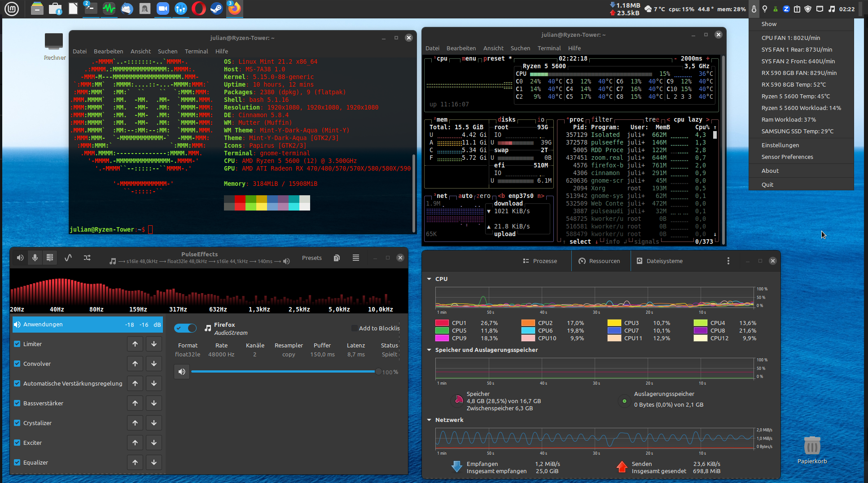This screenshot has height=483, width=868.
Task: Open the PulseEffects hamburger menu
Action: tap(355, 258)
